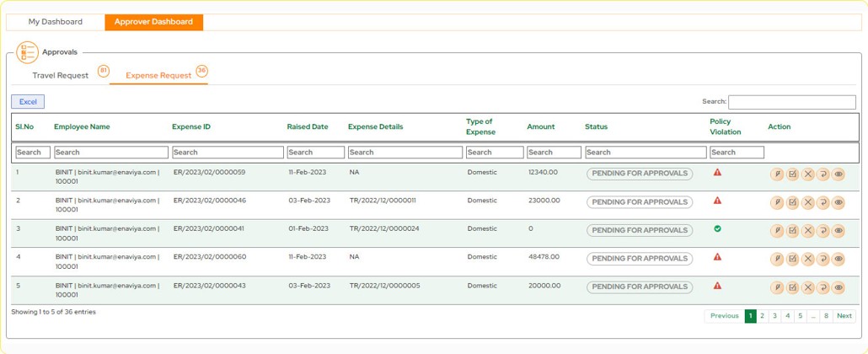Click the red policy violation warning for ER/2023/02/0000043
The width and height of the screenshot is (868, 354).
click(717, 286)
